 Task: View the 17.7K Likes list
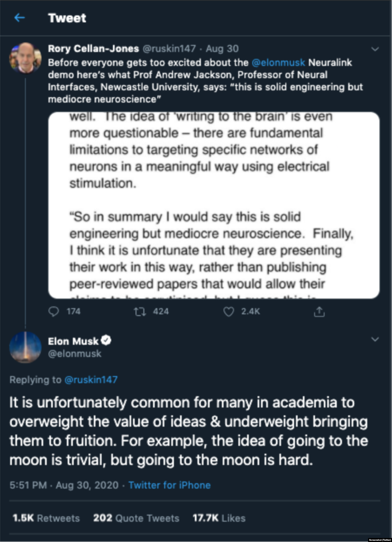click(x=219, y=518)
